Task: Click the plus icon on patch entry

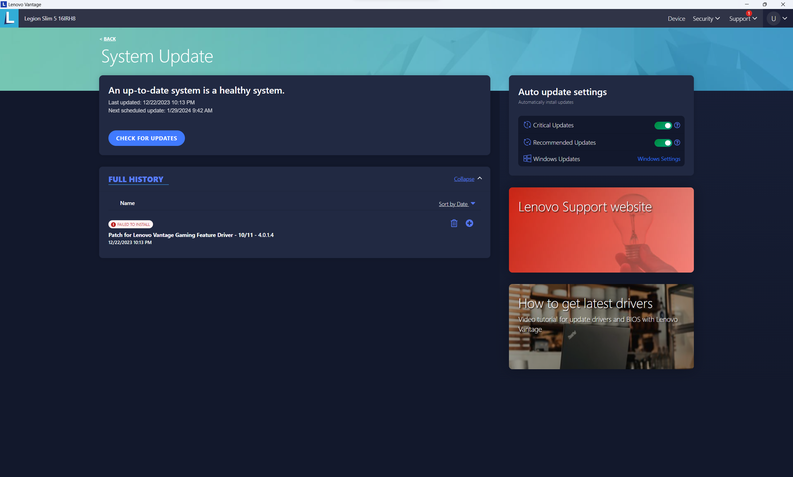Action: coord(470,223)
